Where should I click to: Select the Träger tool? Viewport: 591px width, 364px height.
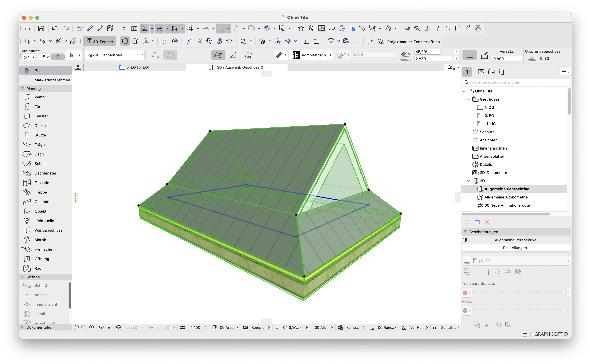(x=46, y=144)
